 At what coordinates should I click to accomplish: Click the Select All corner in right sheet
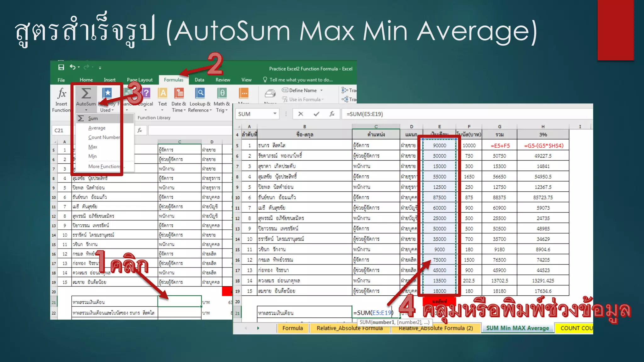coord(237,127)
